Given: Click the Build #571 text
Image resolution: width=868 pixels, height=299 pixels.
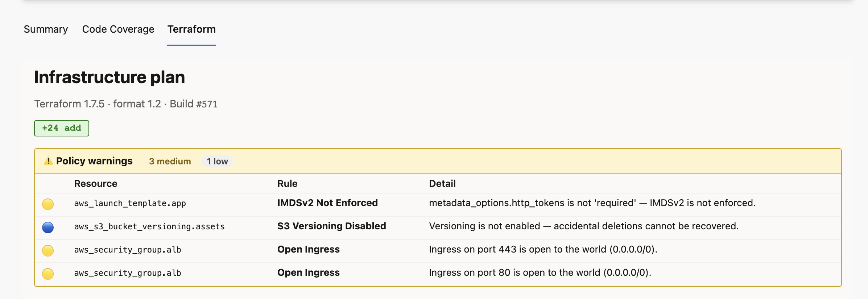Looking at the screenshot, I should [194, 104].
